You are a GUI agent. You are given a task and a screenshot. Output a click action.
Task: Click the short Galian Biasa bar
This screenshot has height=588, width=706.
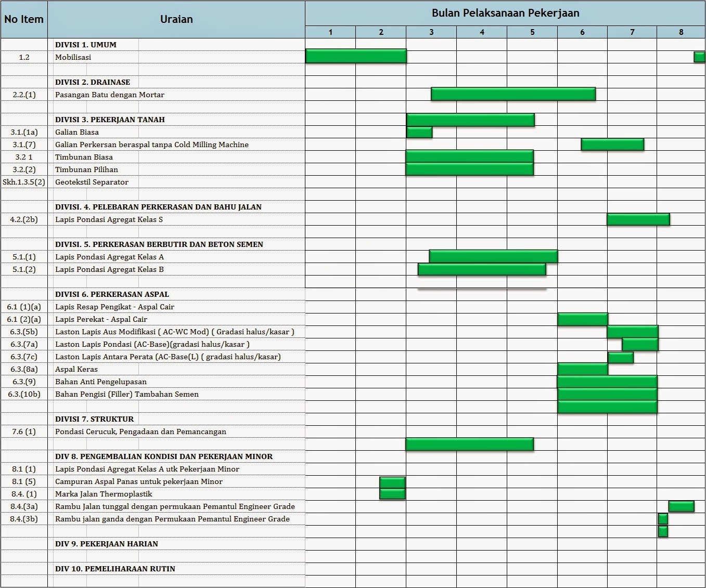coord(419,132)
